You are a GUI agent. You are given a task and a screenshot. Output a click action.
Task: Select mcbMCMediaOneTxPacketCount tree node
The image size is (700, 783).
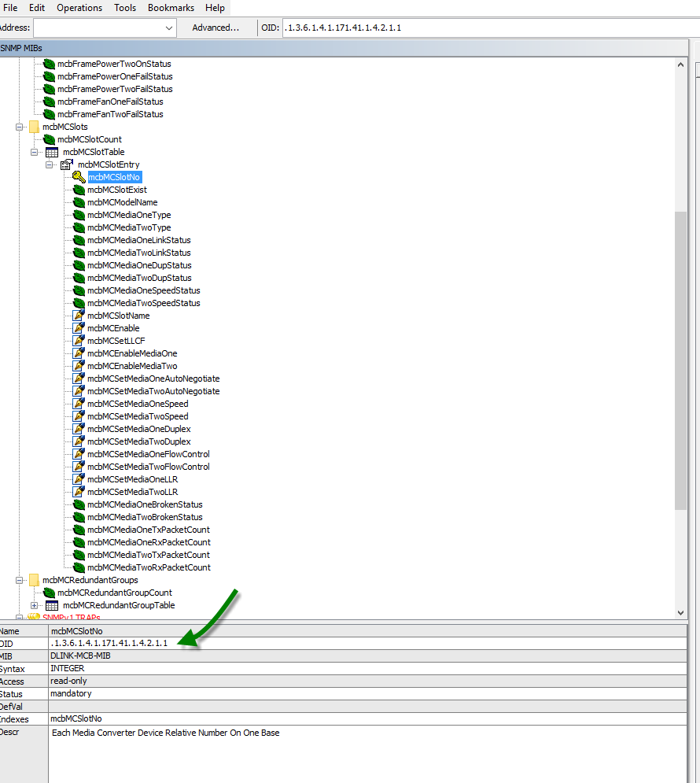[148, 530]
